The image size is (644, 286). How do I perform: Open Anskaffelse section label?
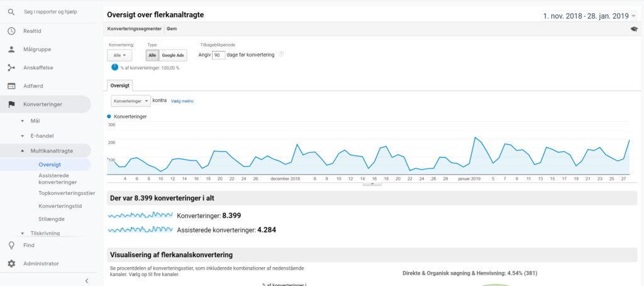click(38, 68)
